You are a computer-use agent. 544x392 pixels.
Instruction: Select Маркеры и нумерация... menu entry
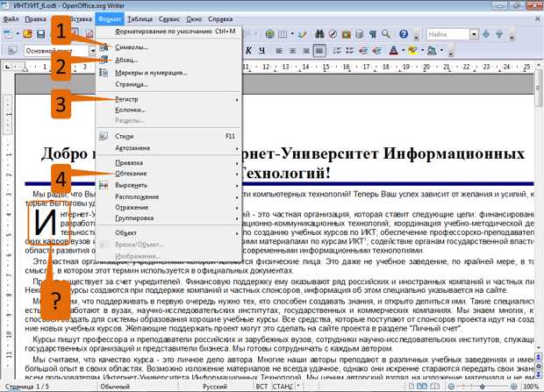click(168, 73)
